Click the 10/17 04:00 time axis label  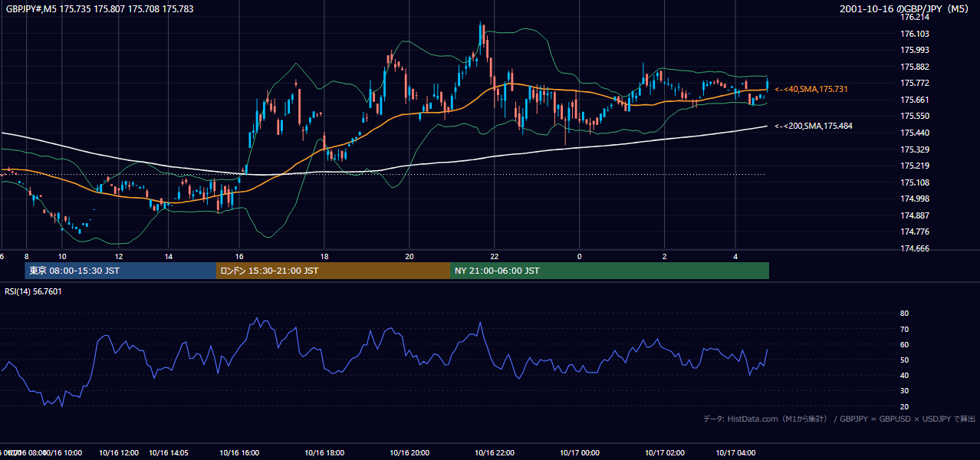(x=735, y=453)
